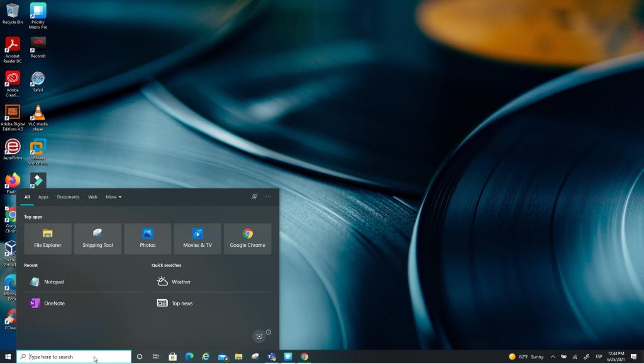Open Cortana from the taskbar
Screen dimensions: 644x364
coord(140,356)
